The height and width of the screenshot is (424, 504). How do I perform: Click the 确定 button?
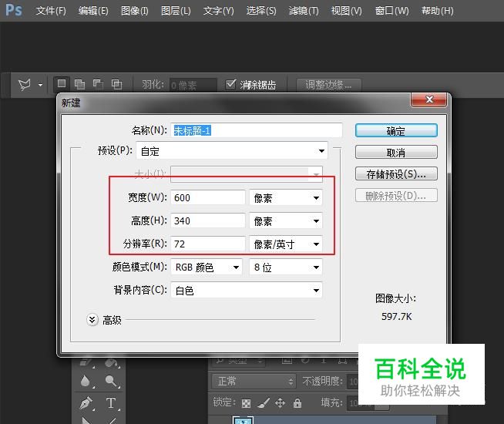click(x=396, y=130)
